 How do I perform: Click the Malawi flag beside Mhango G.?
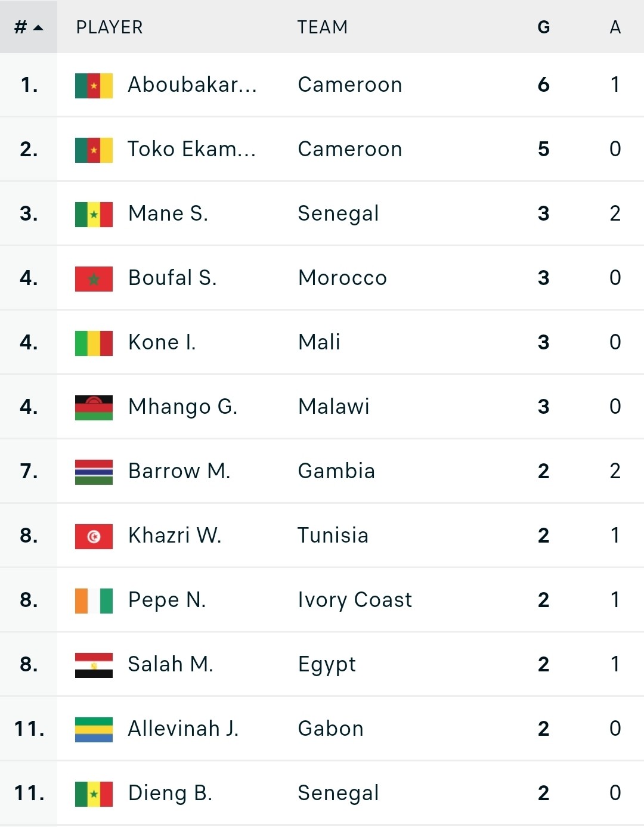[x=94, y=407]
